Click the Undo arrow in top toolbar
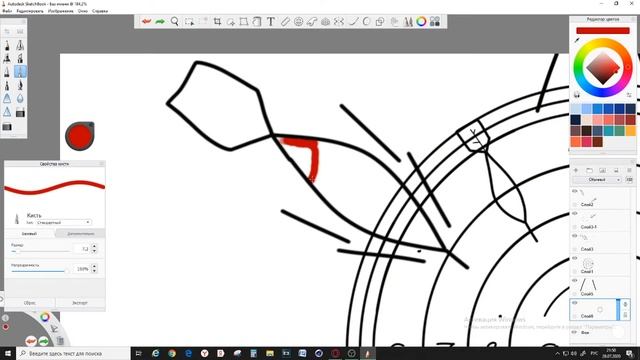Image resolution: width=640 pixels, height=360 pixels. [x=147, y=21]
